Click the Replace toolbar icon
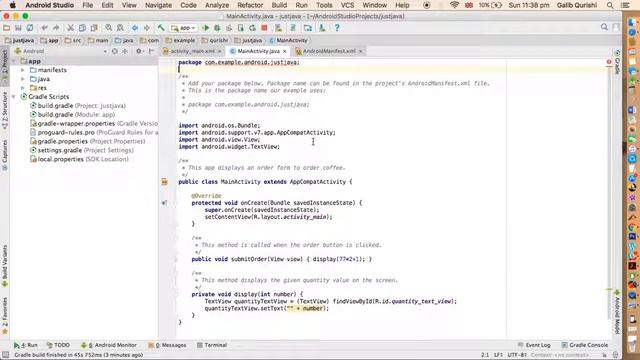This screenshot has height=360, width=640. [x=120, y=28]
